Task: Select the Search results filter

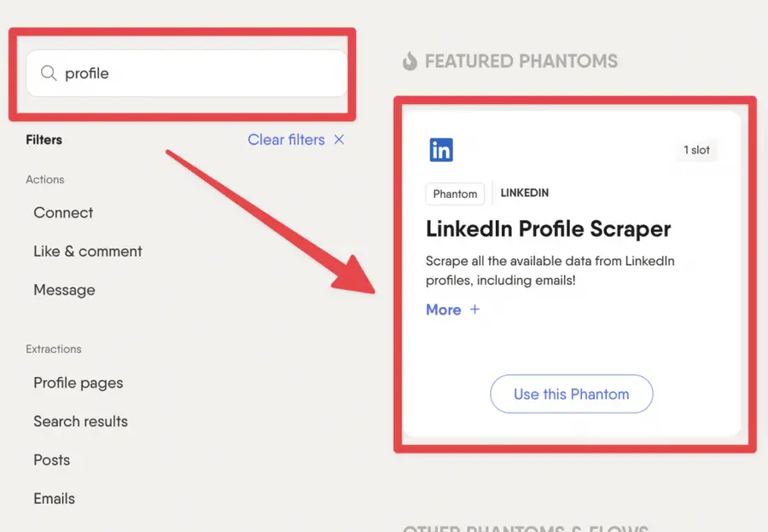Action: (80, 421)
